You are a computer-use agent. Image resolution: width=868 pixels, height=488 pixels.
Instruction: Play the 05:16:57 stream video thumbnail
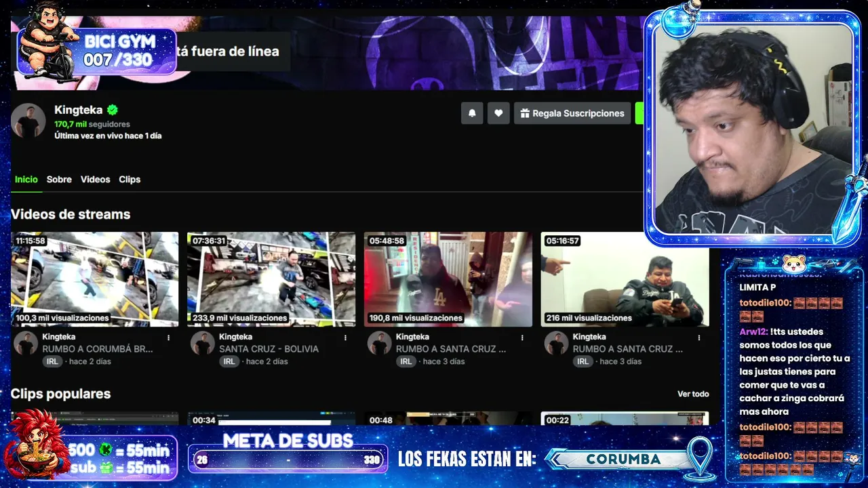click(625, 279)
